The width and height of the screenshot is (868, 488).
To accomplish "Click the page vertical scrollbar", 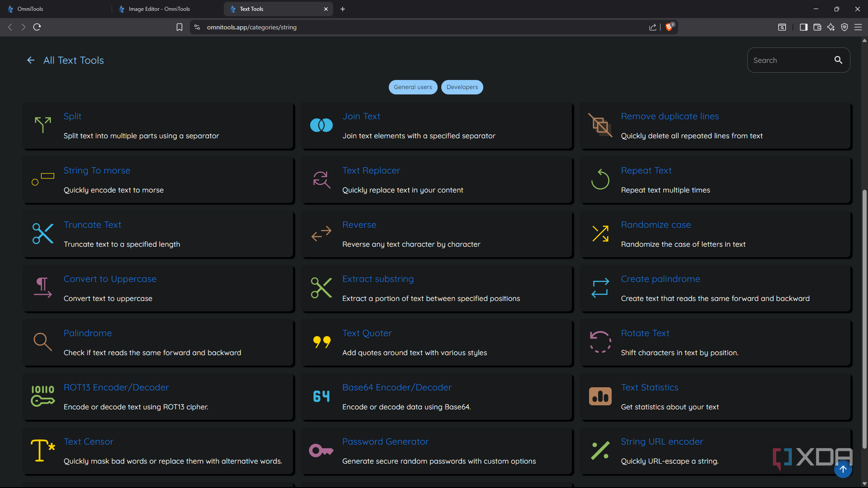I will (x=864, y=319).
